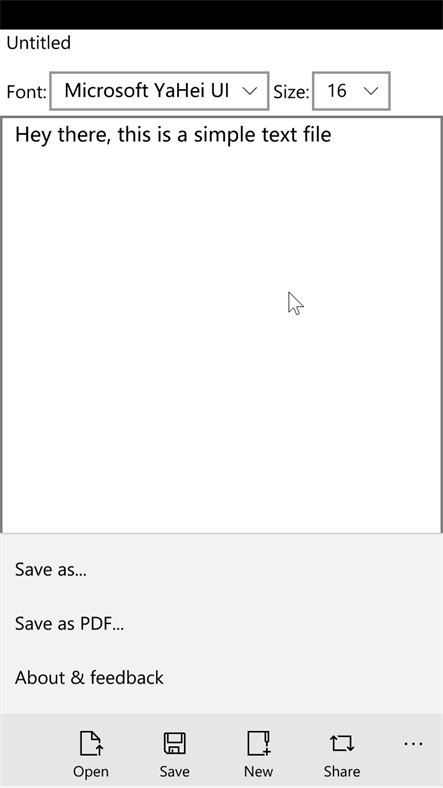
Task: Click the chevron arrow beside size 16
Action: pyautogui.click(x=371, y=91)
